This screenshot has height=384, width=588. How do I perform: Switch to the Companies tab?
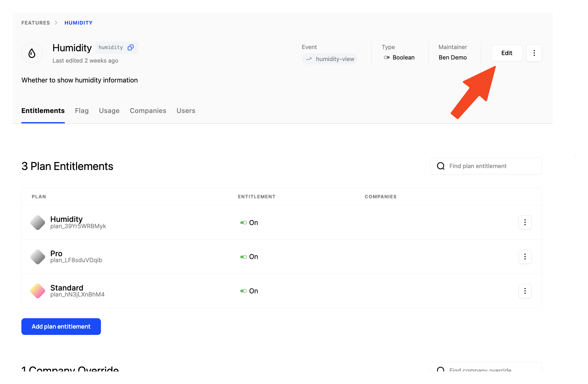click(148, 110)
